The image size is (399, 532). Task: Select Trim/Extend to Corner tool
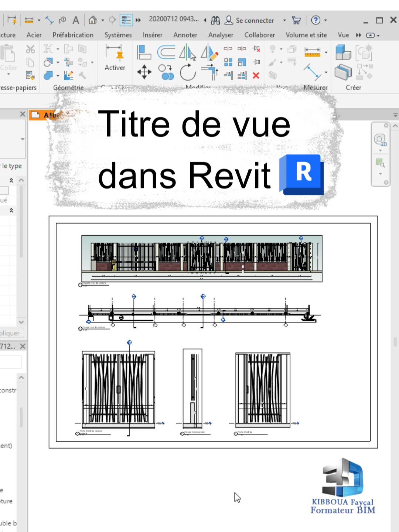pos(209,72)
